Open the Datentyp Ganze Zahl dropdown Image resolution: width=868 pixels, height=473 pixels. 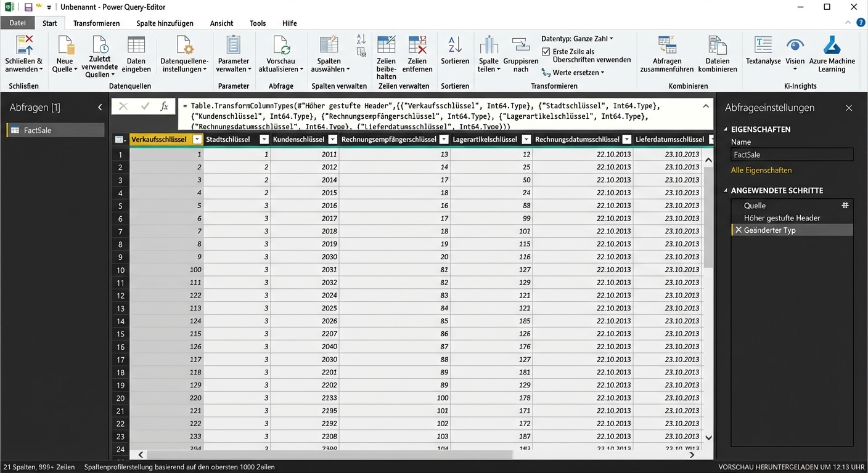tap(610, 38)
